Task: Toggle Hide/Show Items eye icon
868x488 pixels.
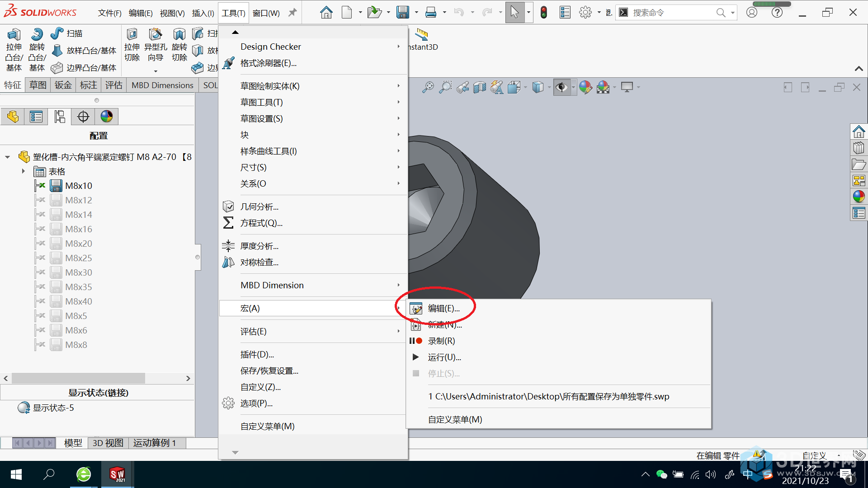Action: (562, 87)
